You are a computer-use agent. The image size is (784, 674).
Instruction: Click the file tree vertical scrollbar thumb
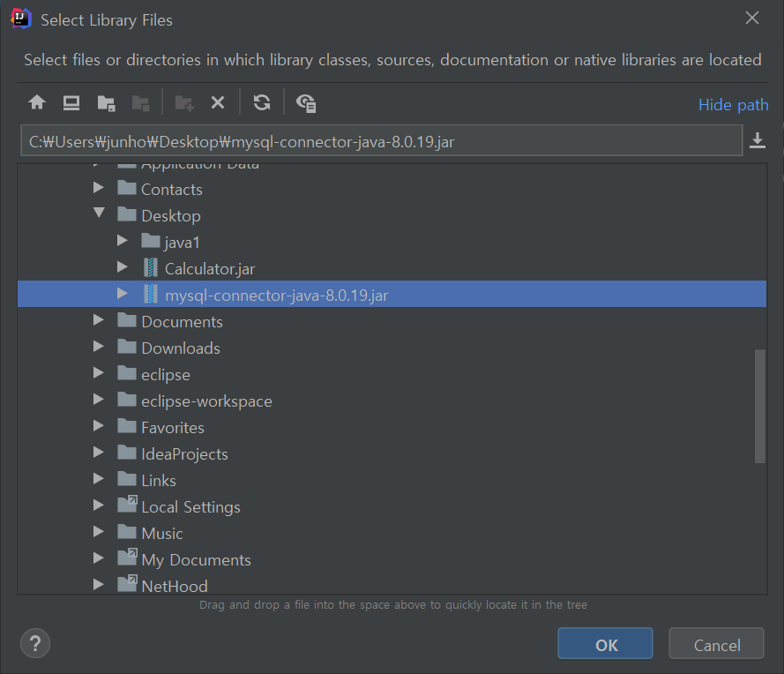759,406
